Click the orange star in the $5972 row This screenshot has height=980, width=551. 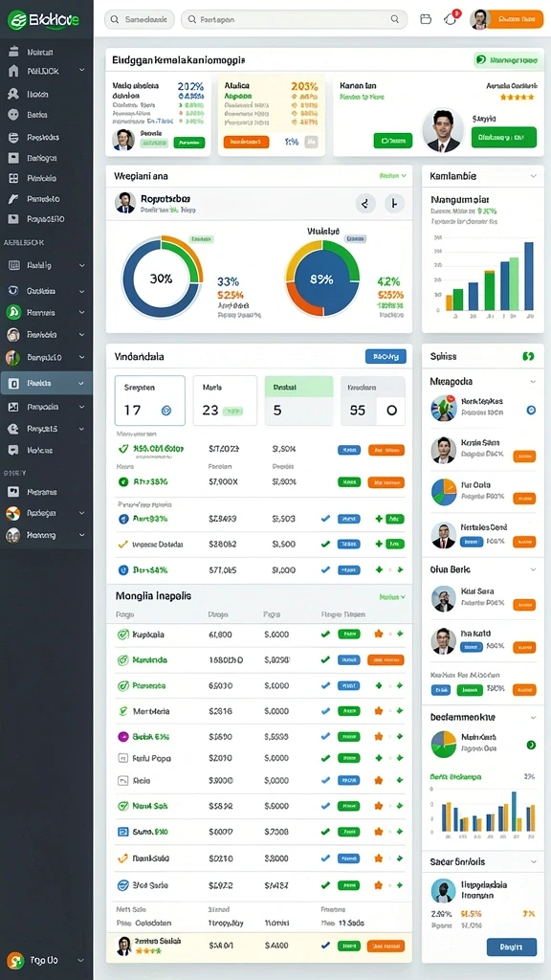[378, 885]
